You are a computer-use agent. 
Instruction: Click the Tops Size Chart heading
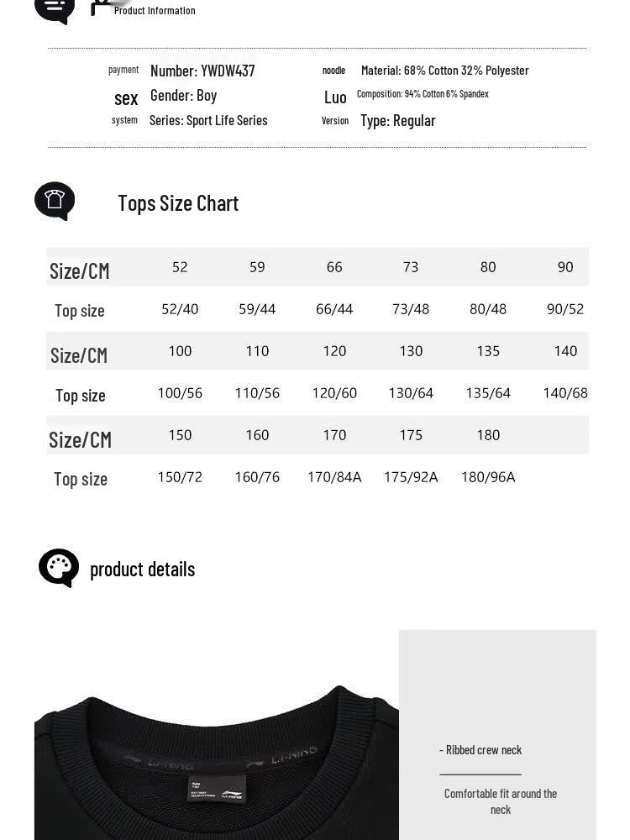click(x=178, y=203)
